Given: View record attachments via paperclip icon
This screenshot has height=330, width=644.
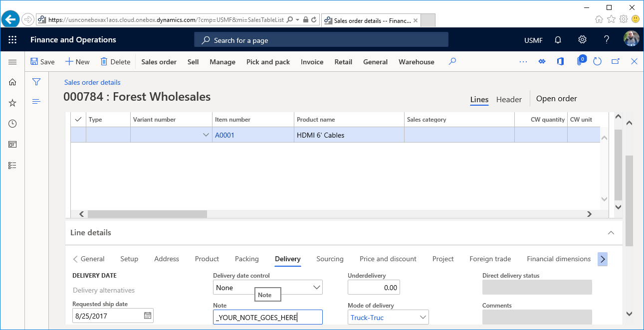Looking at the screenshot, I should (x=579, y=61).
